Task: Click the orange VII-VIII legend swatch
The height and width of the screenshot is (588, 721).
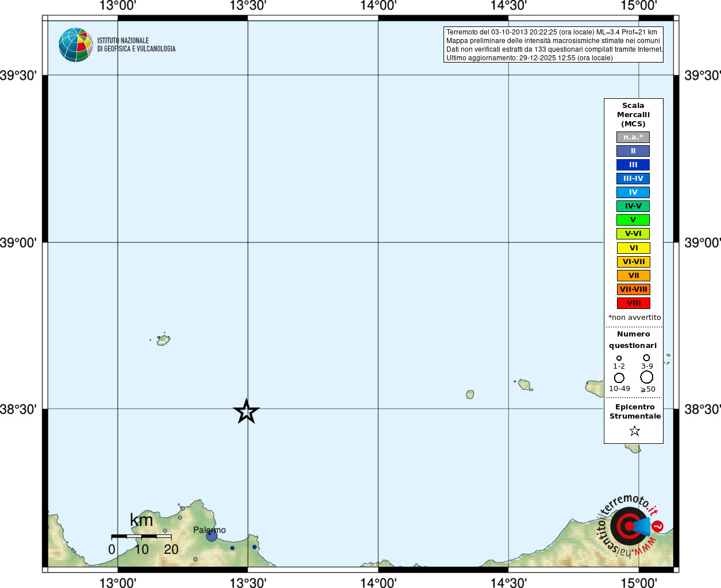Action: (x=633, y=289)
